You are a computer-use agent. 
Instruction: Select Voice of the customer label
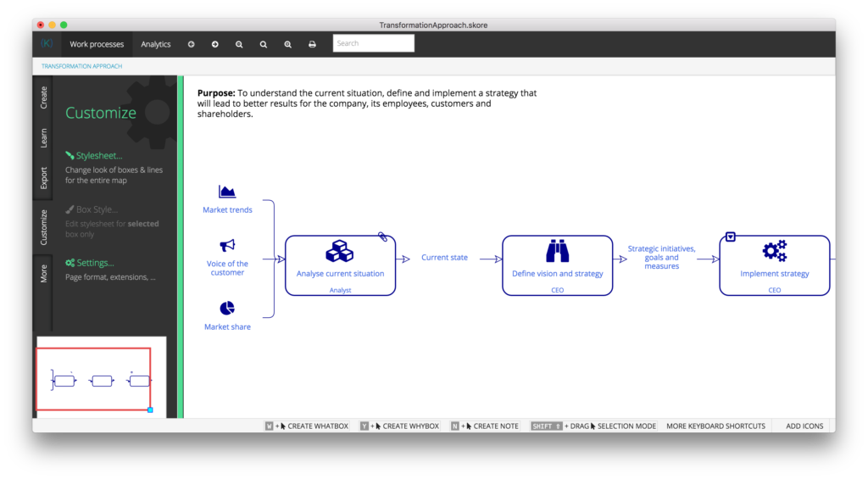coord(227,268)
